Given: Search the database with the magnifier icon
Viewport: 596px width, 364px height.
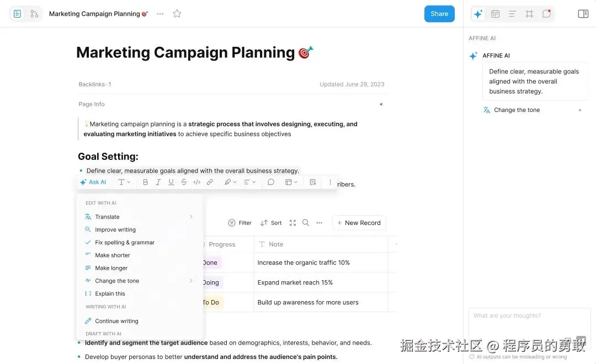Looking at the screenshot, I should click(306, 223).
